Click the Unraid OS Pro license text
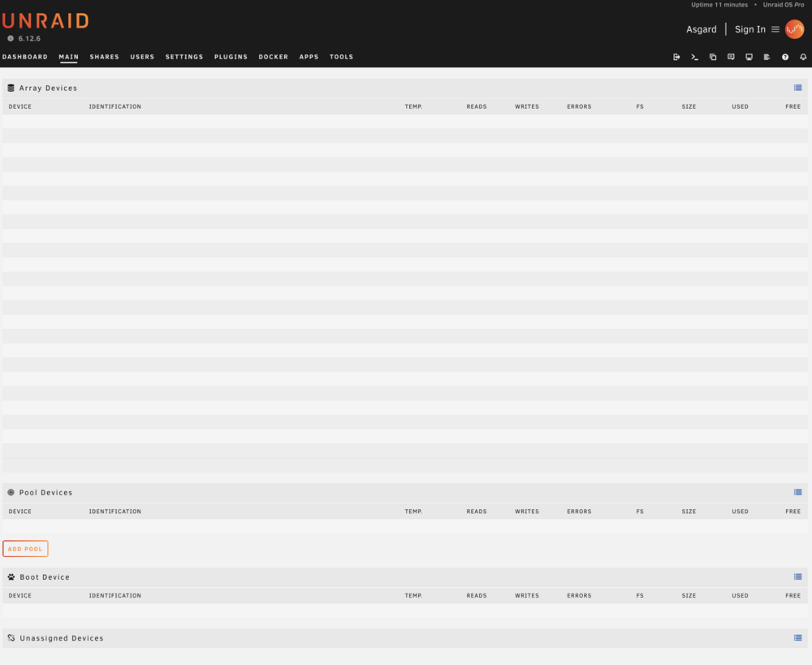Viewport: 812px width, 665px height. point(783,5)
